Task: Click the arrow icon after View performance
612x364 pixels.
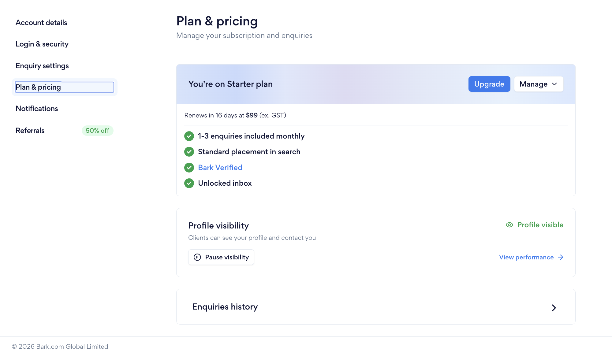Action: pos(561,257)
